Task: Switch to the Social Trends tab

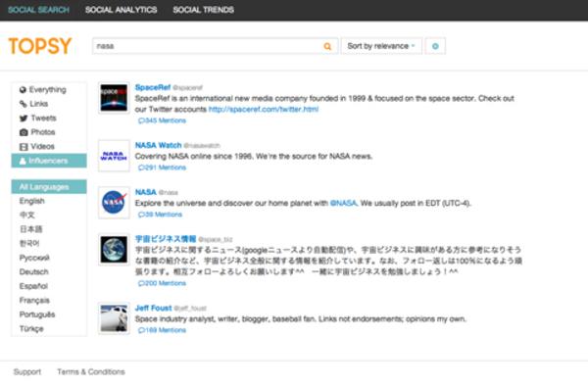Action: pos(203,10)
